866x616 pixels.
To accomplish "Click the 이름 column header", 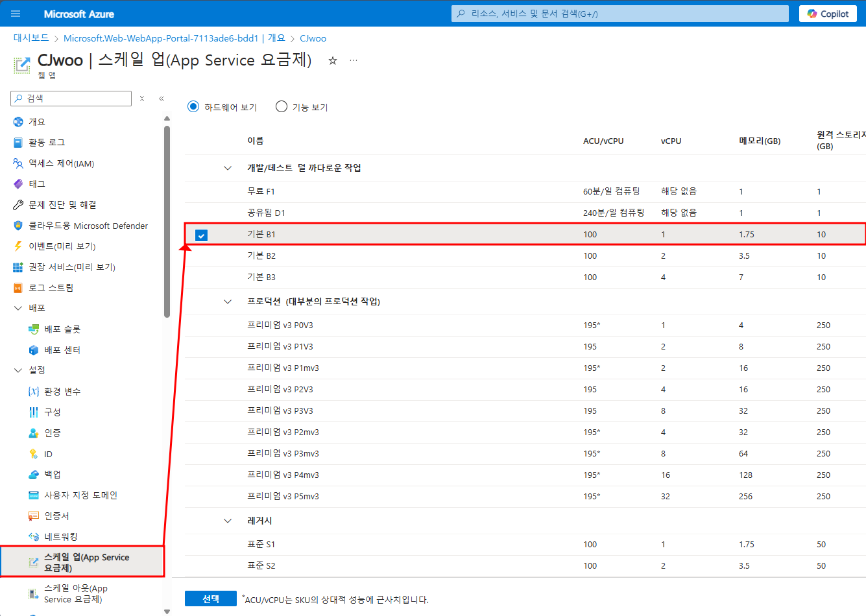I will [255, 141].
